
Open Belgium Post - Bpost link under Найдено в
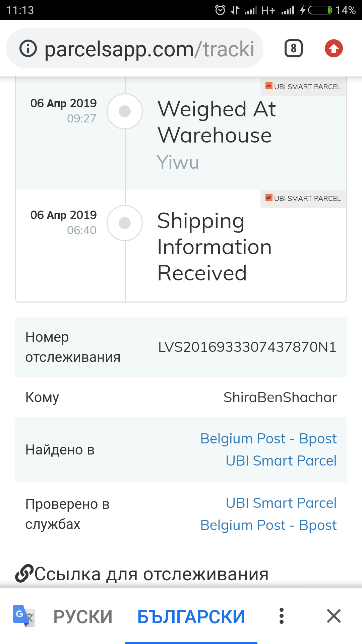tap(268, 439)
